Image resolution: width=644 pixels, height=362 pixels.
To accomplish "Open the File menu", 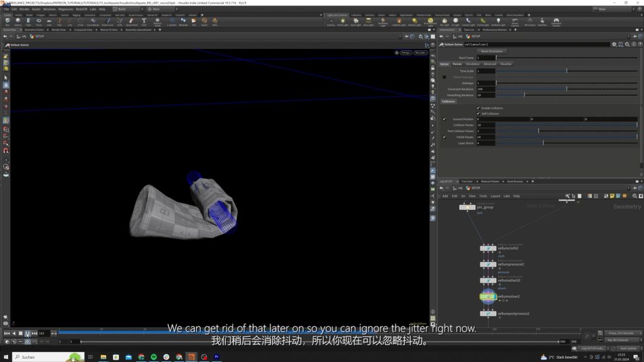I will tap(6, 9).
